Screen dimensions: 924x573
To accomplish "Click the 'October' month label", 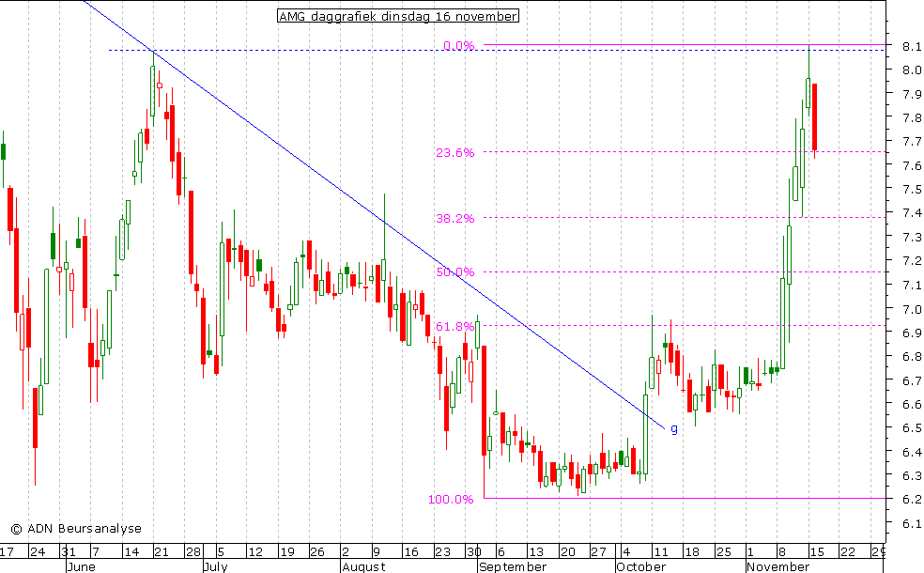I will [641, 566].
